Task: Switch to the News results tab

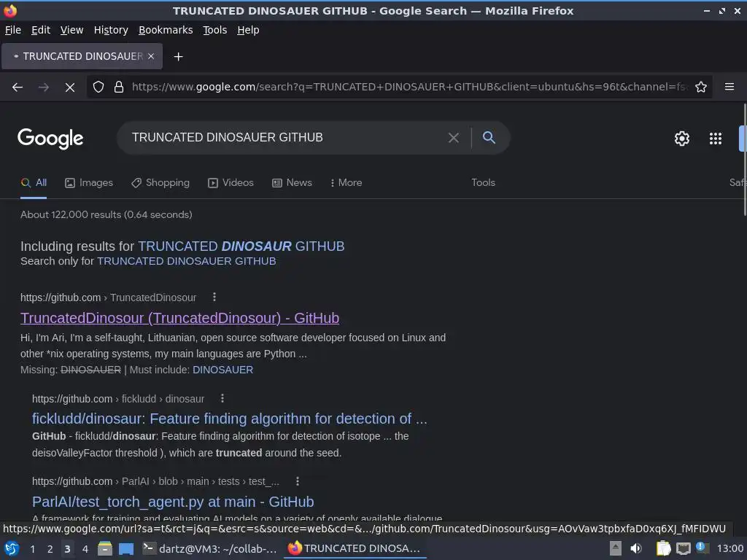Action: (292, 183)
